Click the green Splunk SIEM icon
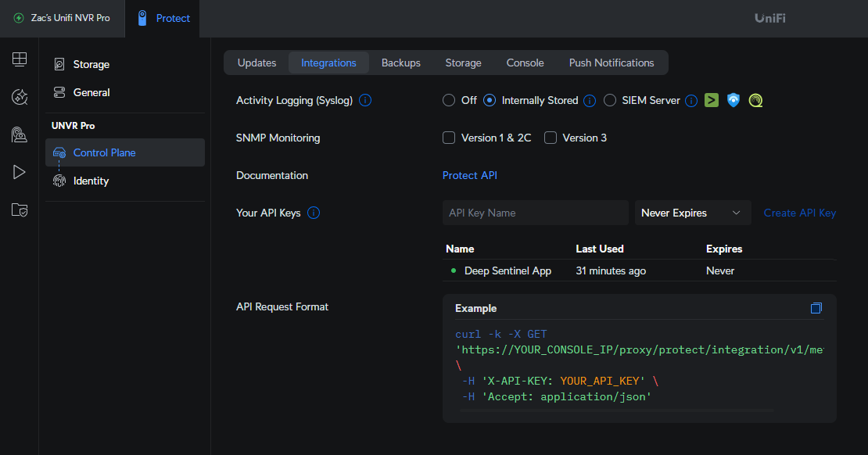This screenshot has height=455, width=868. [711, 100]
